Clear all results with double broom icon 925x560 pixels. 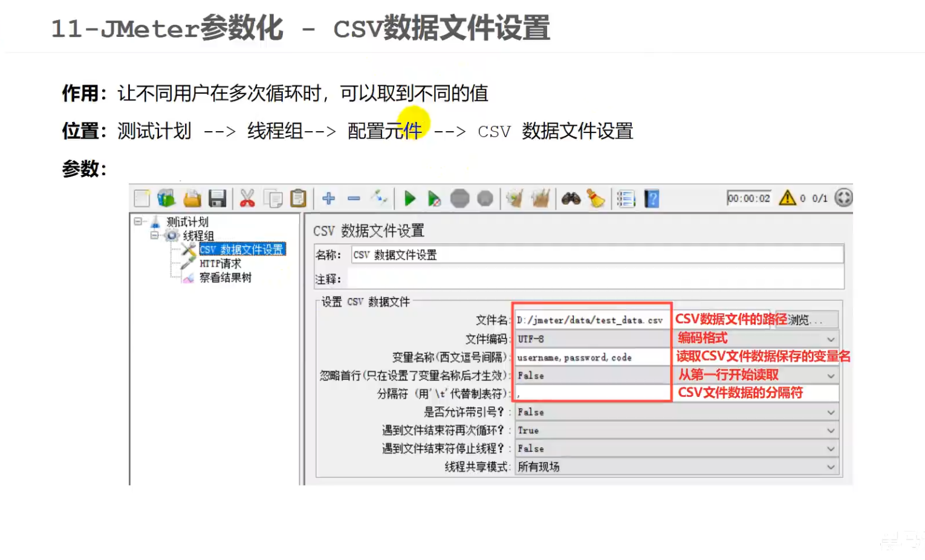[540, 198]
